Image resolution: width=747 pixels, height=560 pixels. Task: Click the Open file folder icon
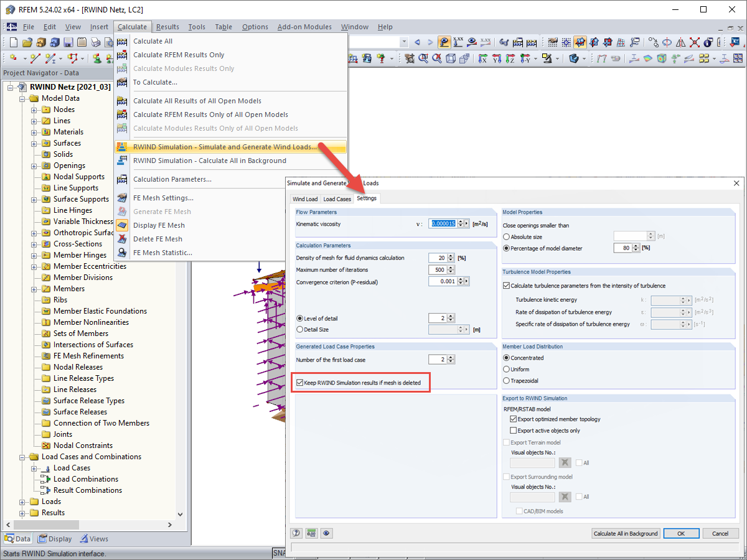[x=27, y=42]
